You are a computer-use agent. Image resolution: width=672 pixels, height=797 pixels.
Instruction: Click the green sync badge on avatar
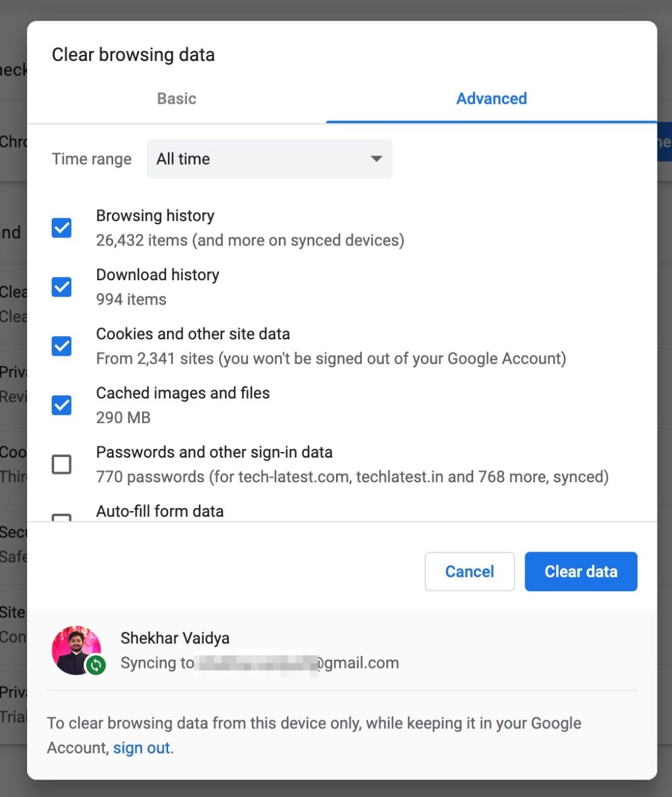click(x=96, y=665)
